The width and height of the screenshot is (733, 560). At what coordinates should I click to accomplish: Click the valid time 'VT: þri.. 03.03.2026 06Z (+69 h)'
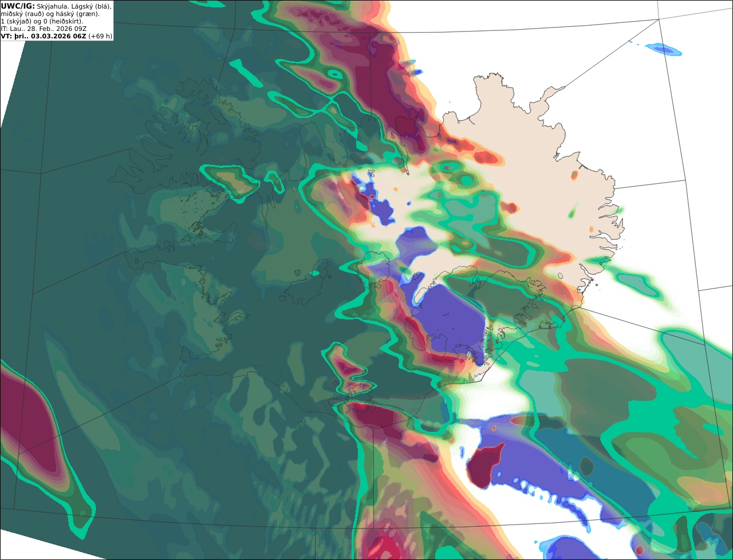coord(57,36)
